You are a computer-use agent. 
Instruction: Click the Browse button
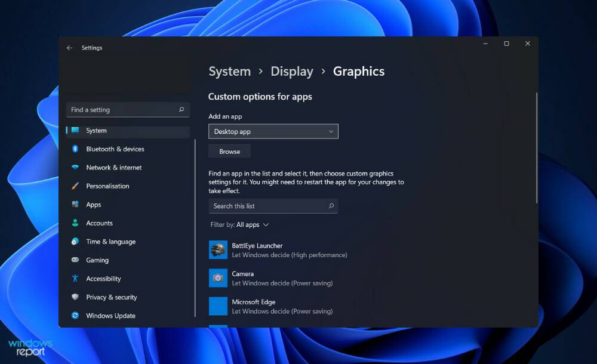coord(229,151)
